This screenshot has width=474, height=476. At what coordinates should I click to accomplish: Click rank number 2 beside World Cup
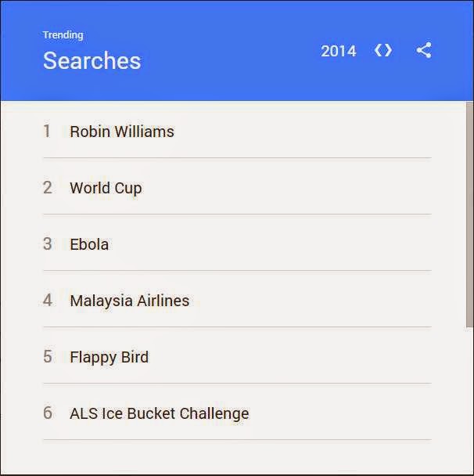(47, 188)
